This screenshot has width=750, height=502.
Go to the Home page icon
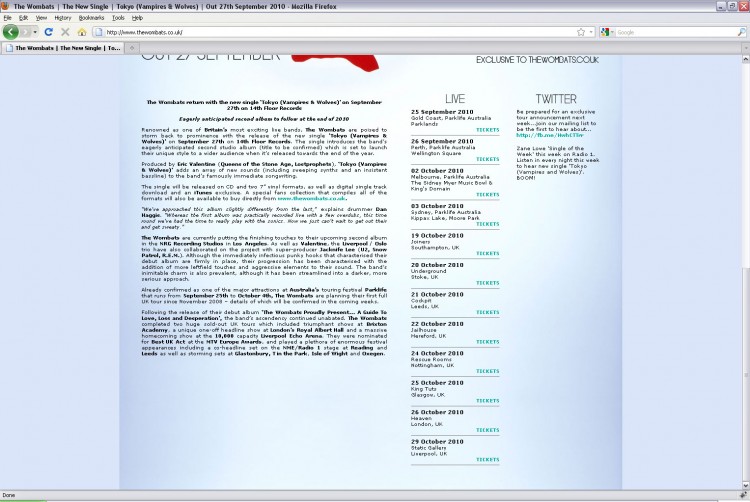[x=82, y=32]
